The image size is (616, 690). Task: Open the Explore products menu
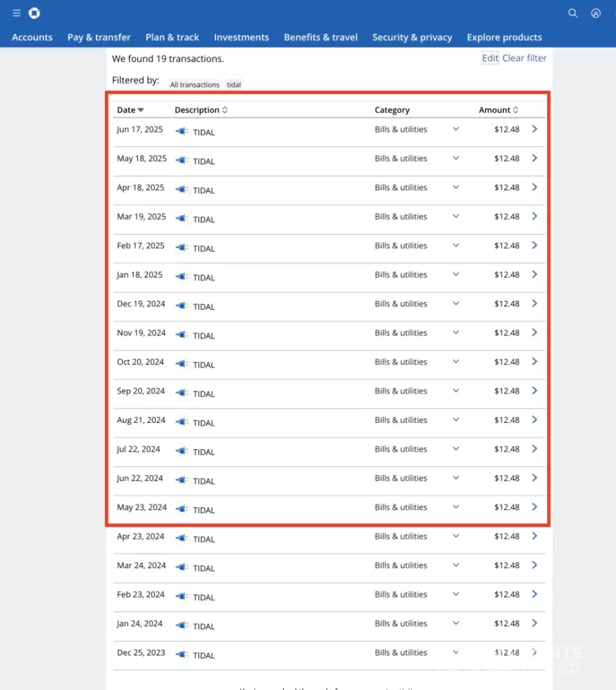[504, 37]
